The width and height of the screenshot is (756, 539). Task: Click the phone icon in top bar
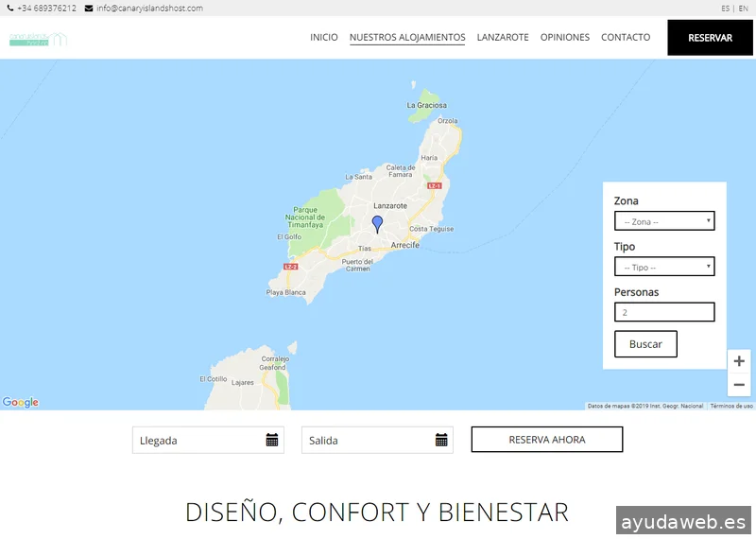pyautogui.click(x=10, y=9)
